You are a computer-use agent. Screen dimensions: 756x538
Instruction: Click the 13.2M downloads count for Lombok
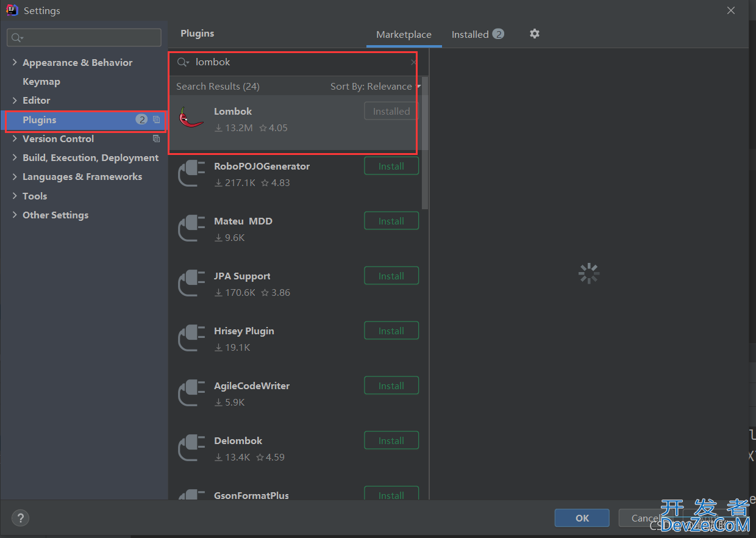pos(234,128)
